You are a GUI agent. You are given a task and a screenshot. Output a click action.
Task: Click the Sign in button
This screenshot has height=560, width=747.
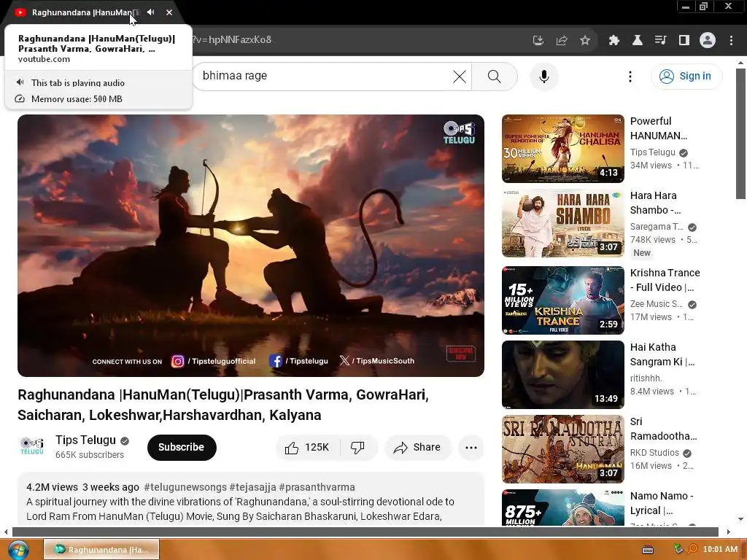tap(686, 76)
